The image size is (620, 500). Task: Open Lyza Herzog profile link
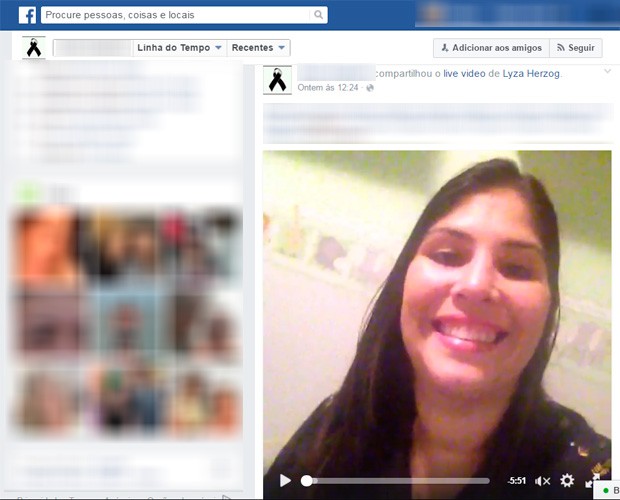coord(532,74)
